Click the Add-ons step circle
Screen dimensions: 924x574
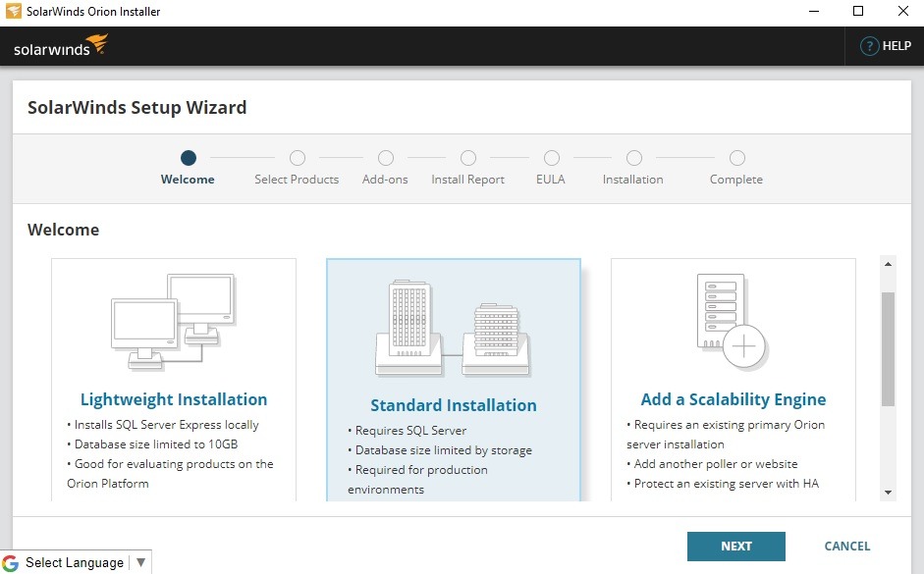385,158
